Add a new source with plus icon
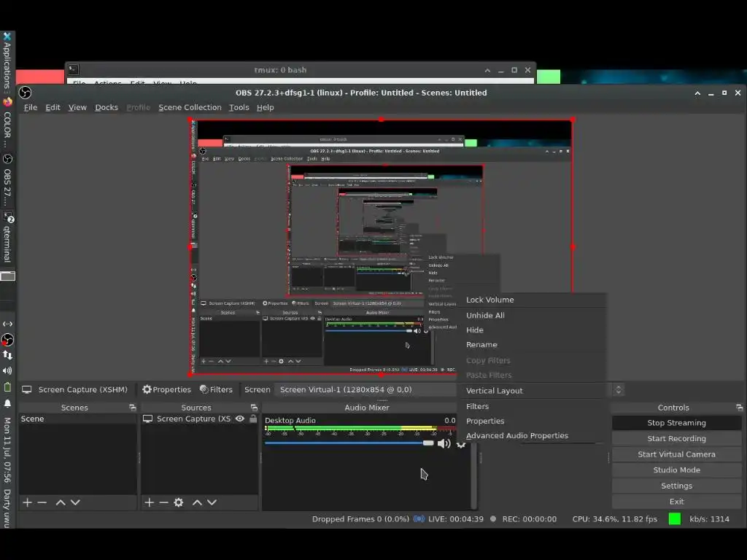Viewport: 747px width, 560px height. (149, 502)
